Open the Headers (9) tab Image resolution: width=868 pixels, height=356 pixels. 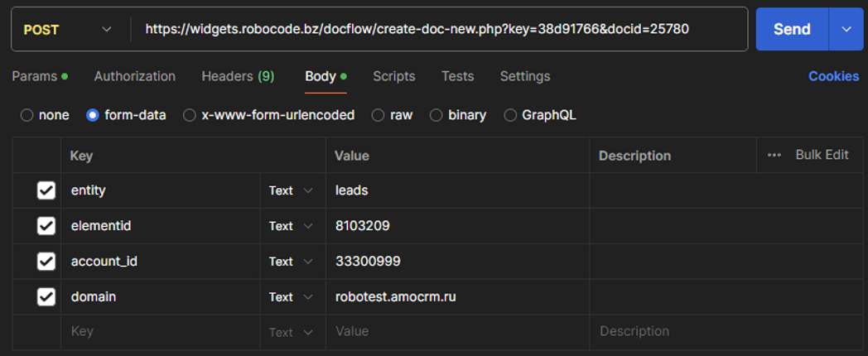coord(238,76)
